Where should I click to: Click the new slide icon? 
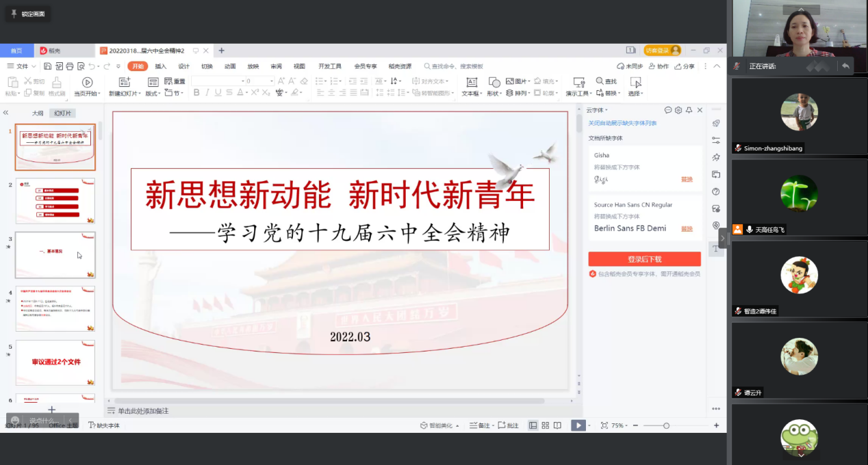tap(124, 83)
